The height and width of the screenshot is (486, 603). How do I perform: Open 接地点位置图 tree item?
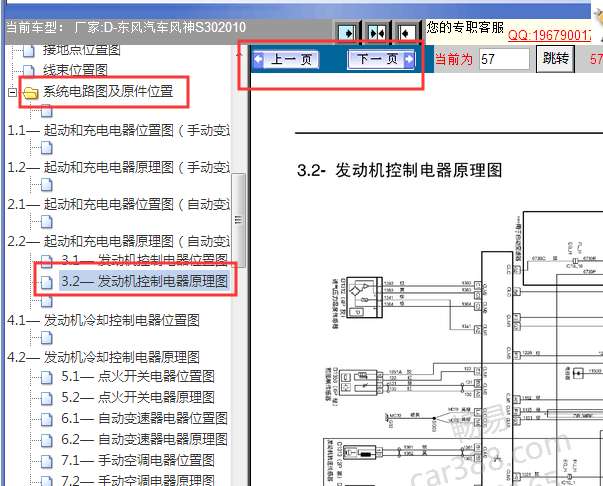pyautogui.click(x=82, y=50)
